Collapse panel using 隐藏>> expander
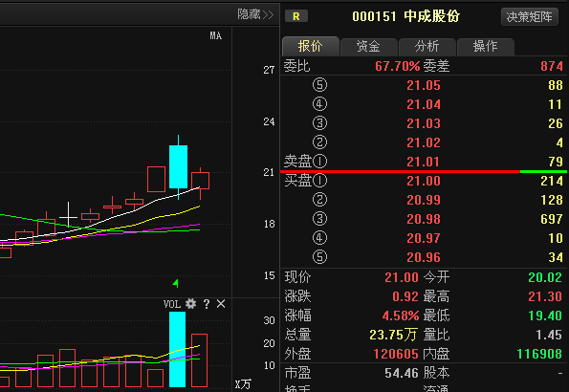 255,14
